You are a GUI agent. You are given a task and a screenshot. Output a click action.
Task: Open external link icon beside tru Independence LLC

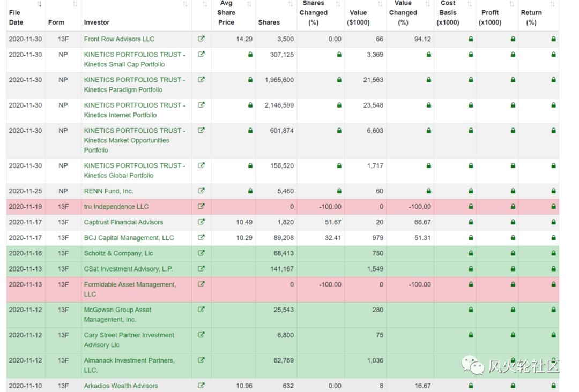(201, 206)
